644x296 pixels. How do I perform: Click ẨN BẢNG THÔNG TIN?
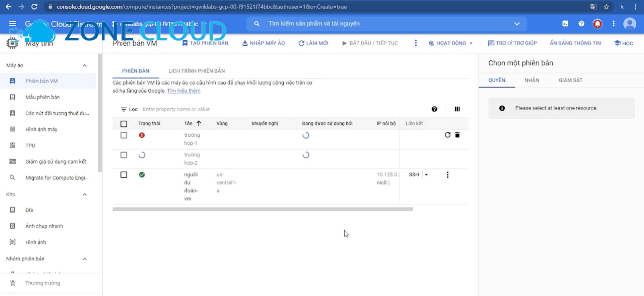pos(575,43)
